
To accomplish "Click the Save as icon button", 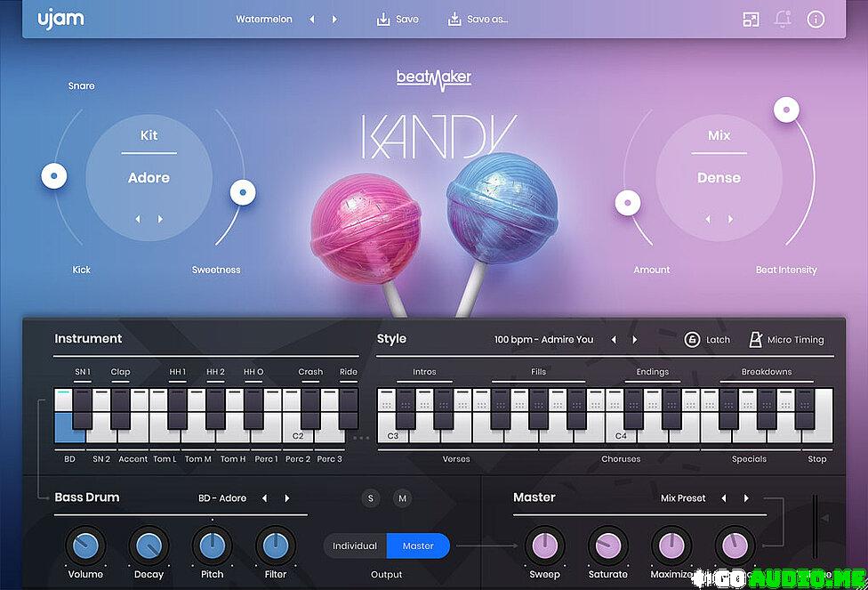I will point(454,19).
